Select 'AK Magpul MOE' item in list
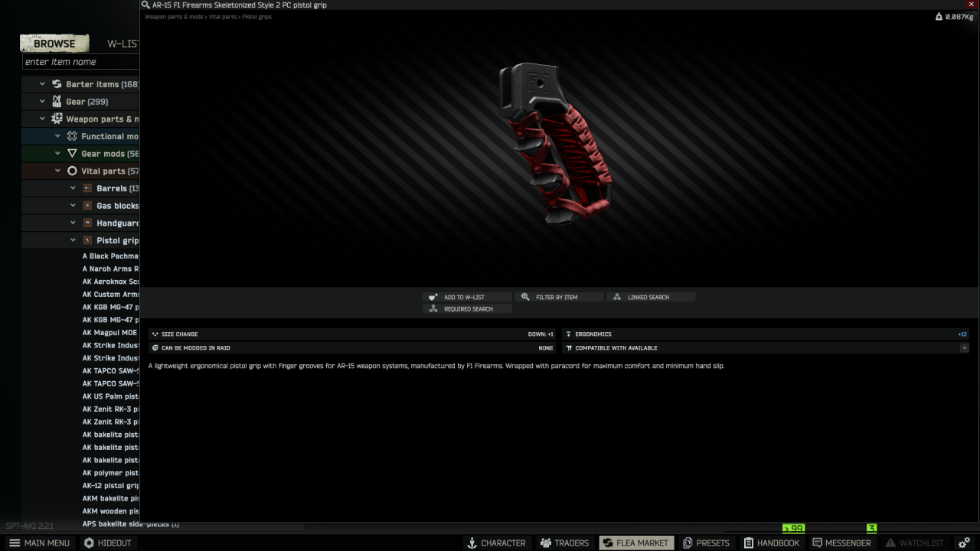Screen dimensions: 980x551 110,333
